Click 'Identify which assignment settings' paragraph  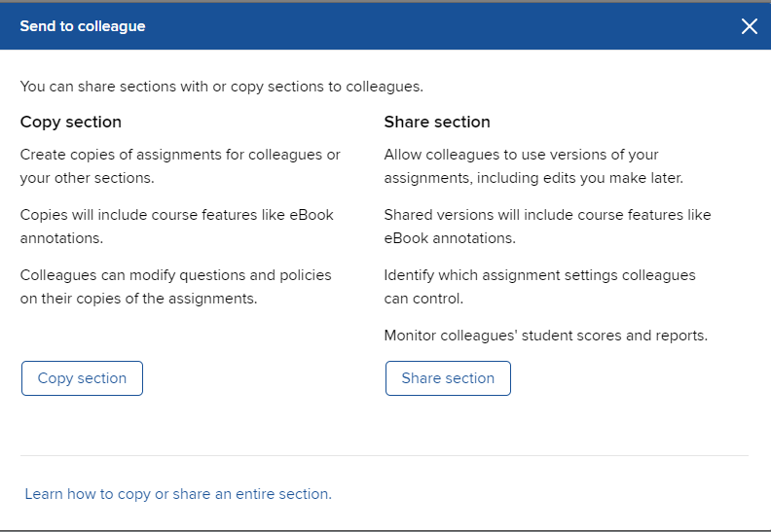pyautogui.click(x=539, y=286)
